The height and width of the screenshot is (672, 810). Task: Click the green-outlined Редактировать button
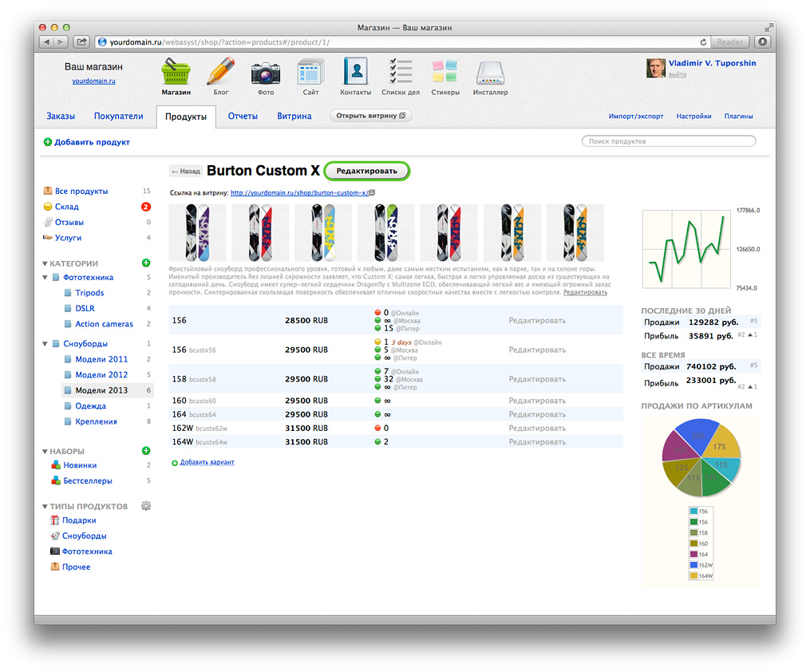pyautogui.click(x=367, y=171)
